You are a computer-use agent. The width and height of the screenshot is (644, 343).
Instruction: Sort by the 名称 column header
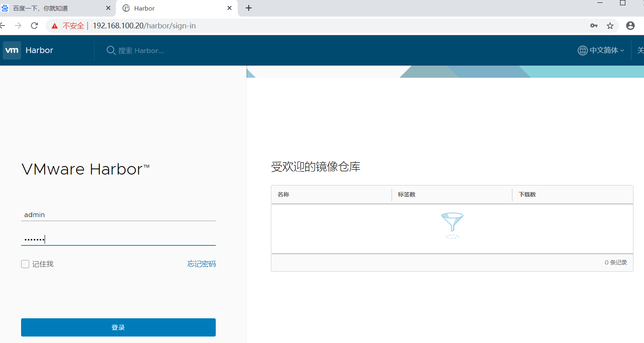pyautogui.click(x=283, y=194)
